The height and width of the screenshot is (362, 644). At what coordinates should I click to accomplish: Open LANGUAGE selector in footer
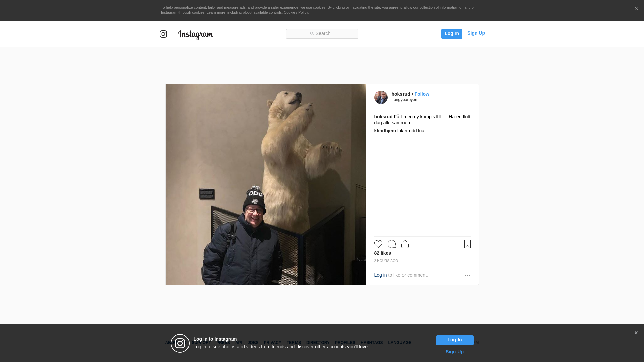coord(399,343)
